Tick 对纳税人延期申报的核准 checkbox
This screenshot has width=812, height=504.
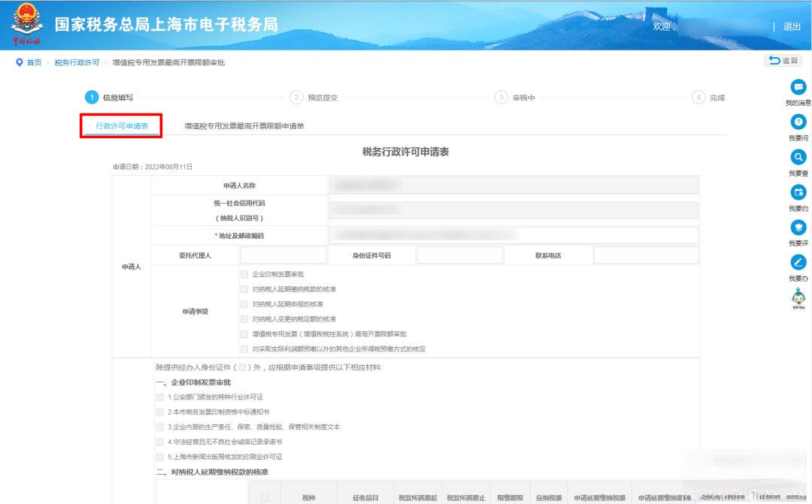click(x=244, y=304)
